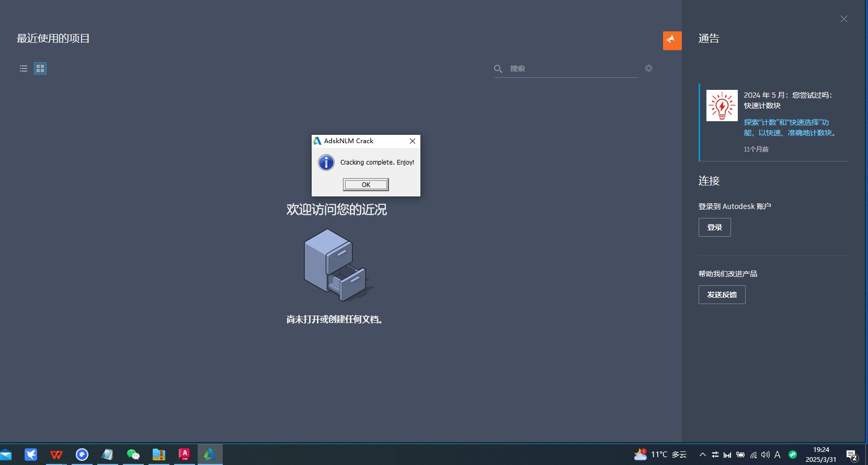Click the 连接 section heading
Viewport: 868px width, 465px height.
tap(709, 181)
